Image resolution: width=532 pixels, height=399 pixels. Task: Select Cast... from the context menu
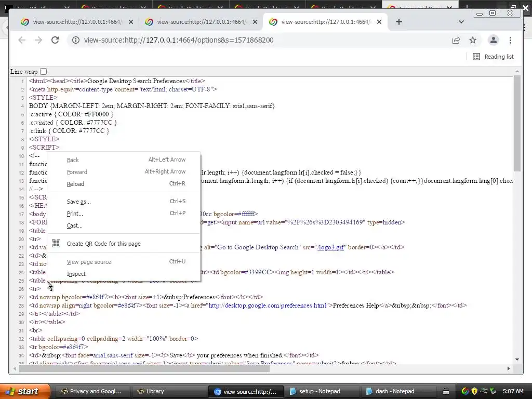[x=124, y=225]
